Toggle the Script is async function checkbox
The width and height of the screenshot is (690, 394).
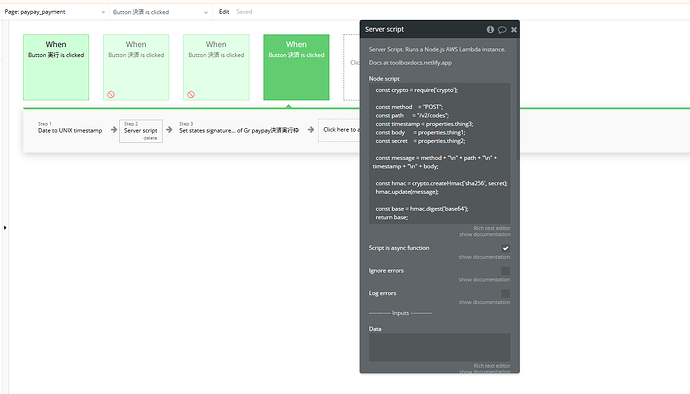506,248
